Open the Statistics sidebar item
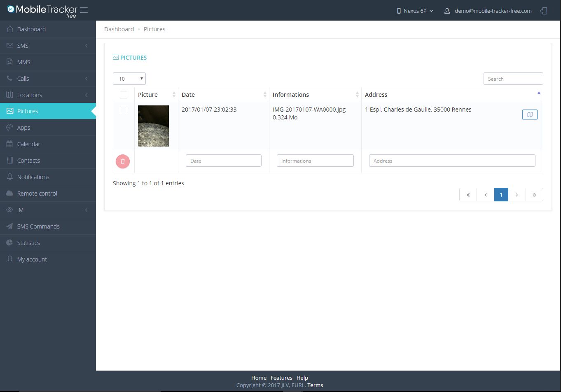This screenshot has width=561, height=392. [x=48, y=243]
